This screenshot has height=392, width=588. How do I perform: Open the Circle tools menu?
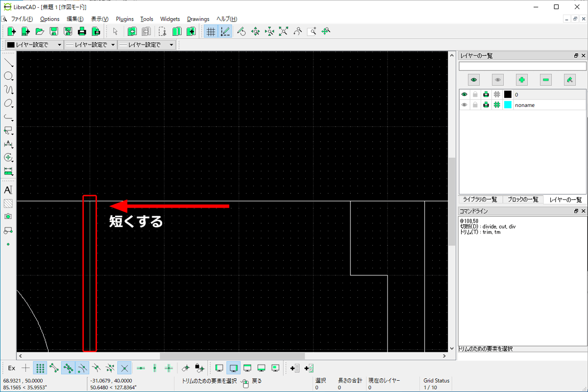(x=8, y=76)
